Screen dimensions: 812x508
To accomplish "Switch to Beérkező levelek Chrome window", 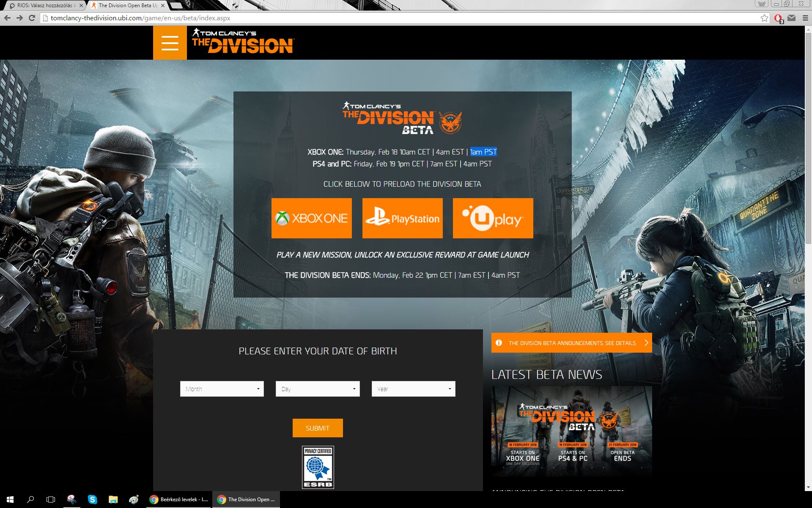I will pos(178,500).
